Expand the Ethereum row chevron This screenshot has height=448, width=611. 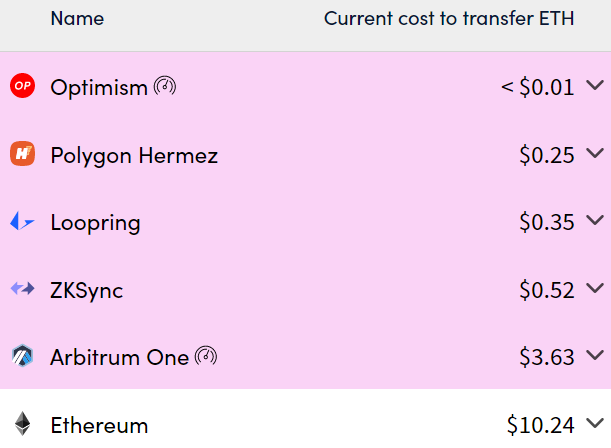(x=595, y=423)
